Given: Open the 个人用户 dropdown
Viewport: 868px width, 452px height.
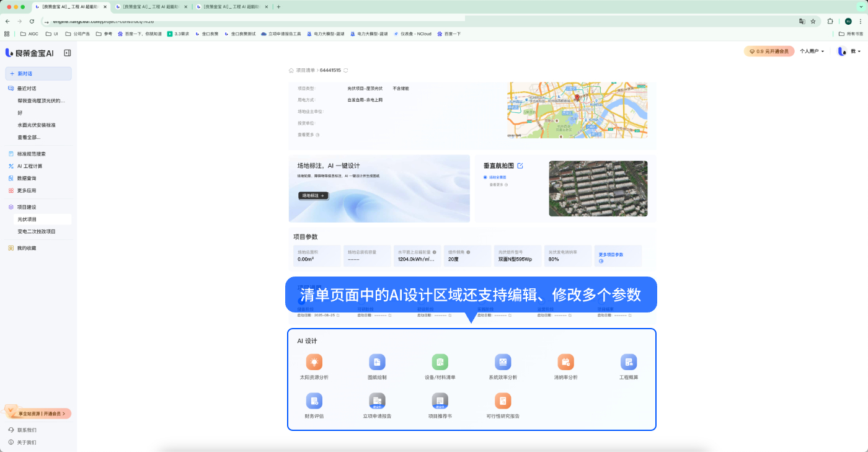Looking at the screenshot, I should coord(812,51).
